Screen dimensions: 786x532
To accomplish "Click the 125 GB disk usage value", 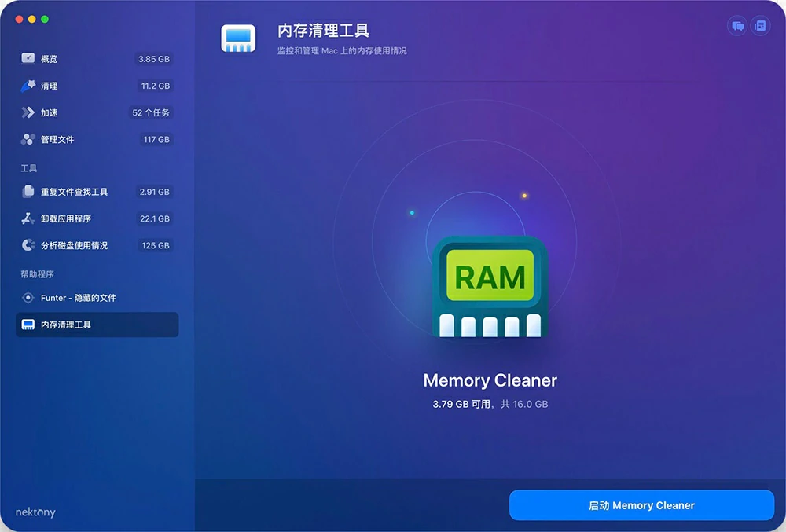I will [156, 245].
